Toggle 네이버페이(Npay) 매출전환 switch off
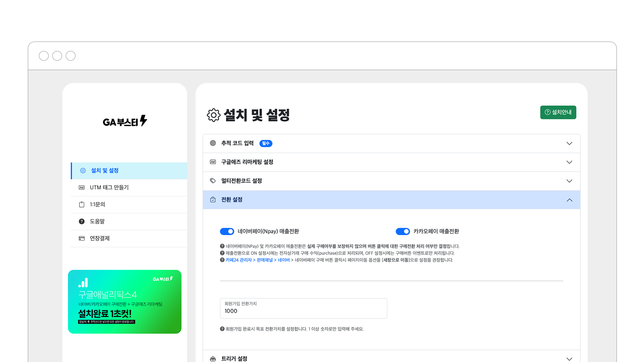 [227, 231]
